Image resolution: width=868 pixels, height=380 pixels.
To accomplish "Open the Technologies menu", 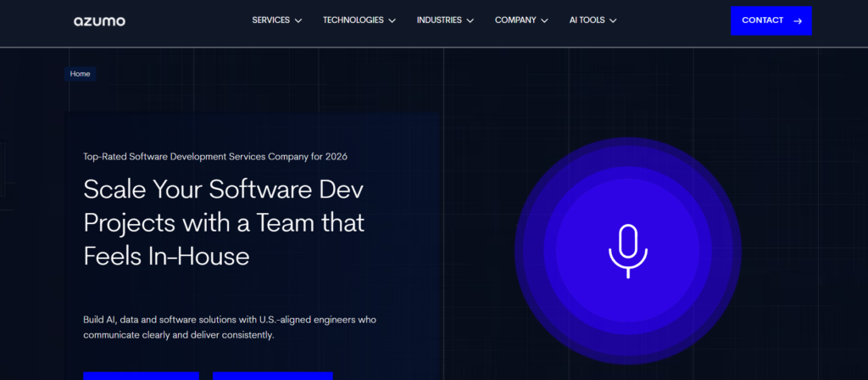I will point(353,20).
